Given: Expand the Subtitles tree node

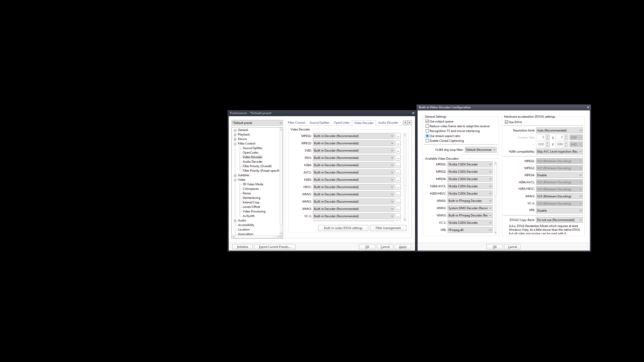Looking at the screenshot, I should (x=235, y=175).
